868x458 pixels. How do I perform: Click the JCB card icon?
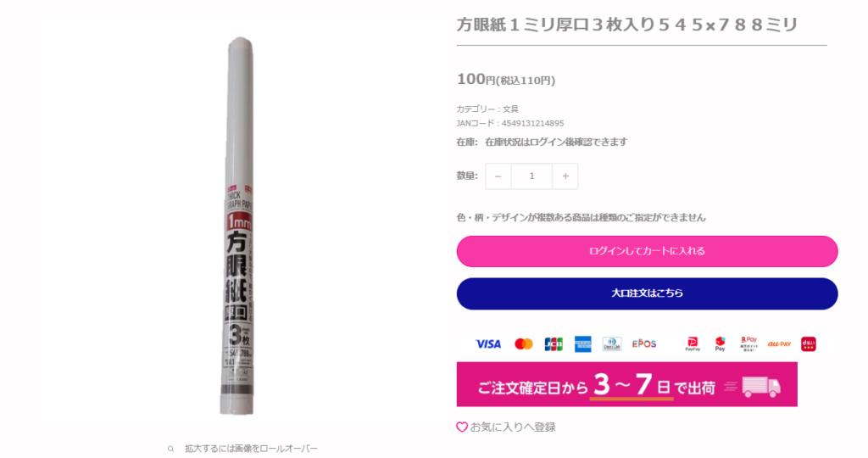point(554,343)
